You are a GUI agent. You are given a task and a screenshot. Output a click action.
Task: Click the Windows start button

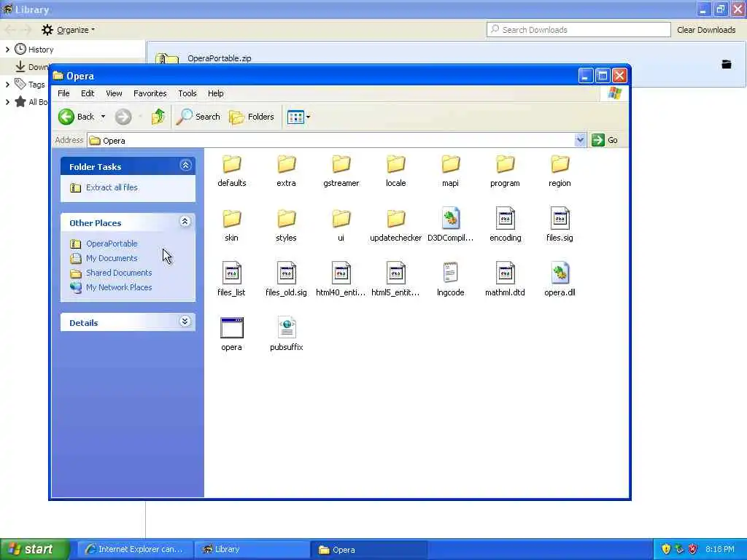pos(34,550)
